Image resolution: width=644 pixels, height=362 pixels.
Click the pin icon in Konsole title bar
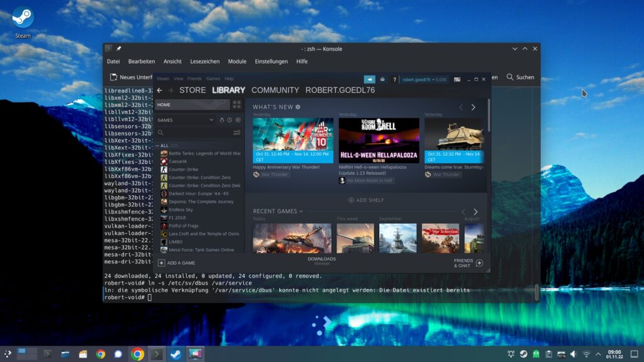119,48
